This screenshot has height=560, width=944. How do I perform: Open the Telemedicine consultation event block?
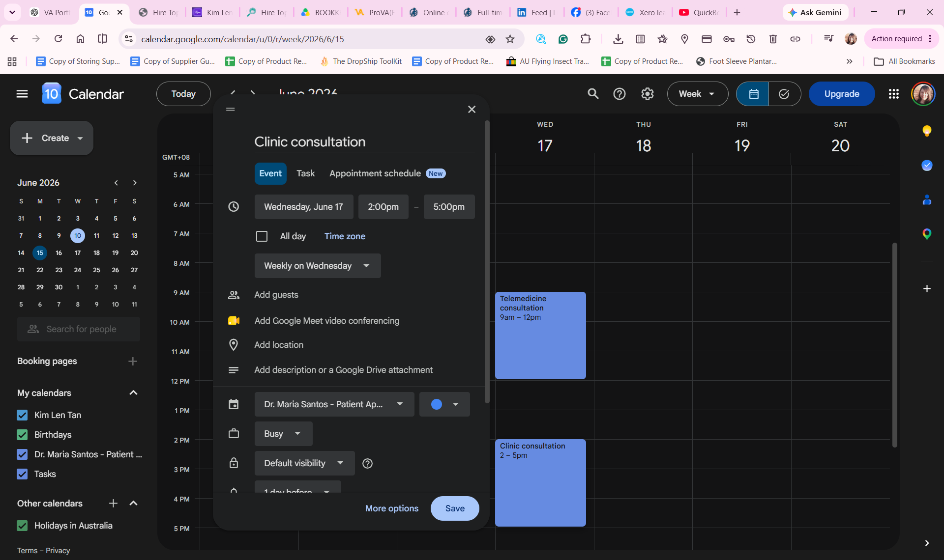point(540,336)
